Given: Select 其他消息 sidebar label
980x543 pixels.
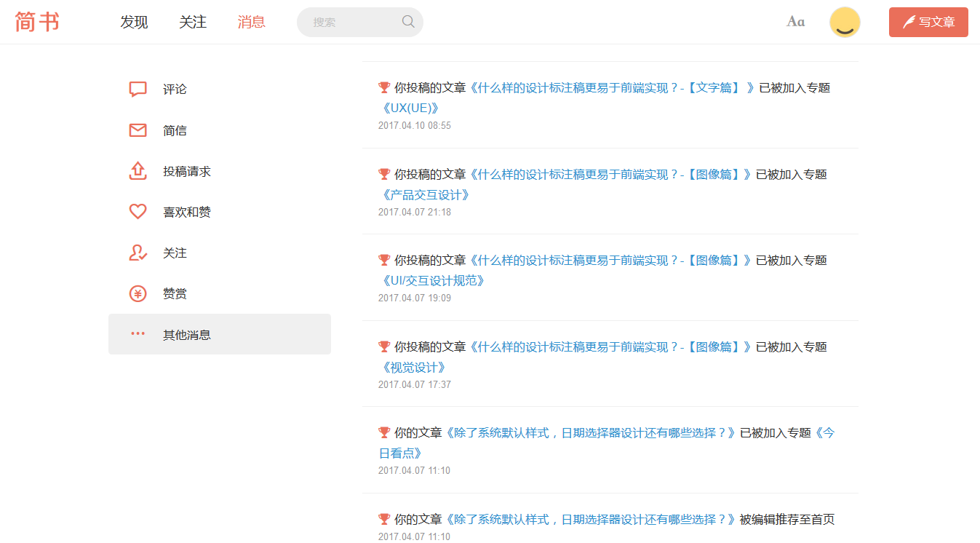Looking at the screenshot, I should point(187,335).
